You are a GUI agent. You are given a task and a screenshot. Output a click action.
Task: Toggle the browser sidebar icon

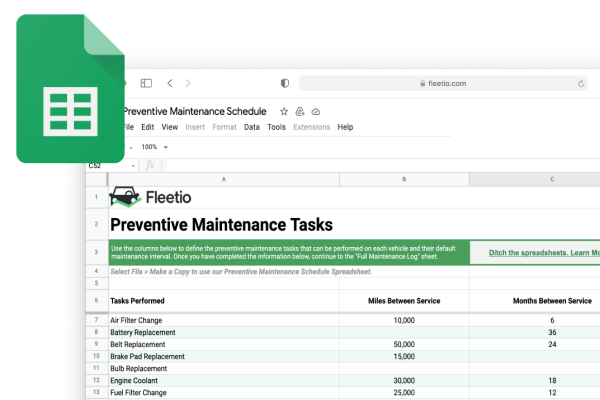[146, 83]
